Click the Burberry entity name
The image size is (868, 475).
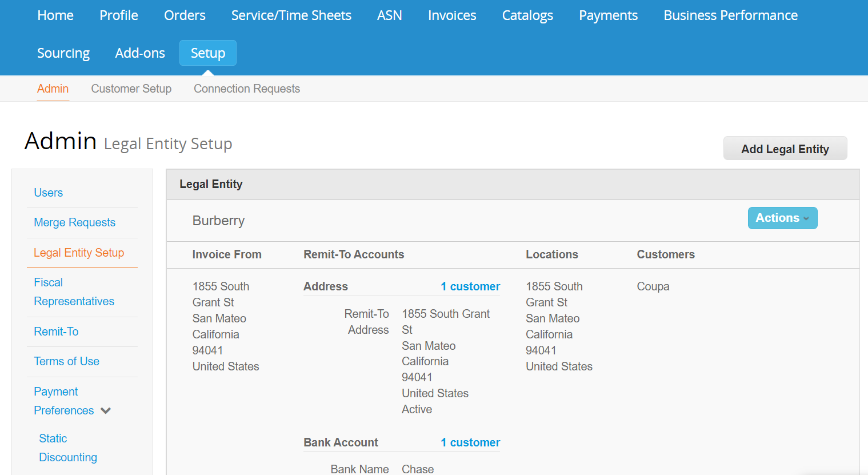[x=218, y=221]
